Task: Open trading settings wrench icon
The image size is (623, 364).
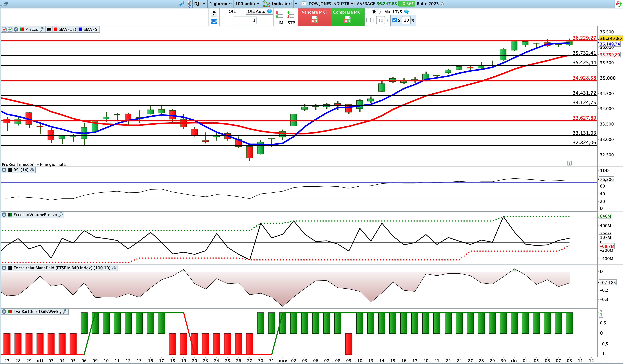Action: click(214, 13)
